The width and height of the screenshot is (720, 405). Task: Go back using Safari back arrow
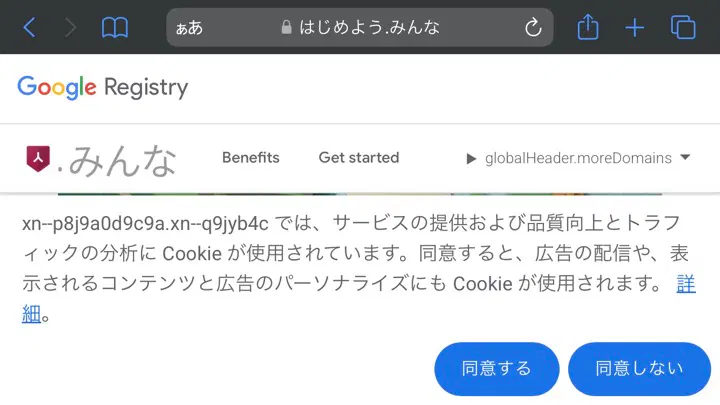point(29,28)
